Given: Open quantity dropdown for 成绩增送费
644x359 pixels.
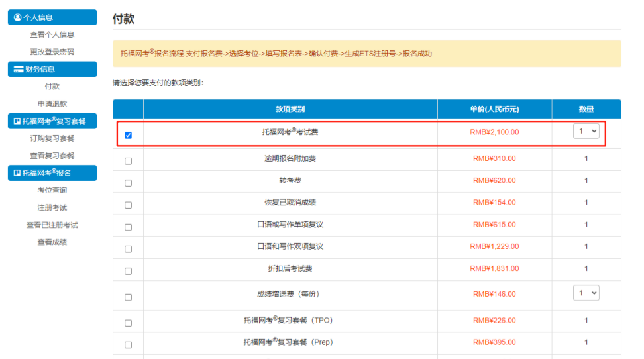Looking at the screenshot, I should click(586, 293).
